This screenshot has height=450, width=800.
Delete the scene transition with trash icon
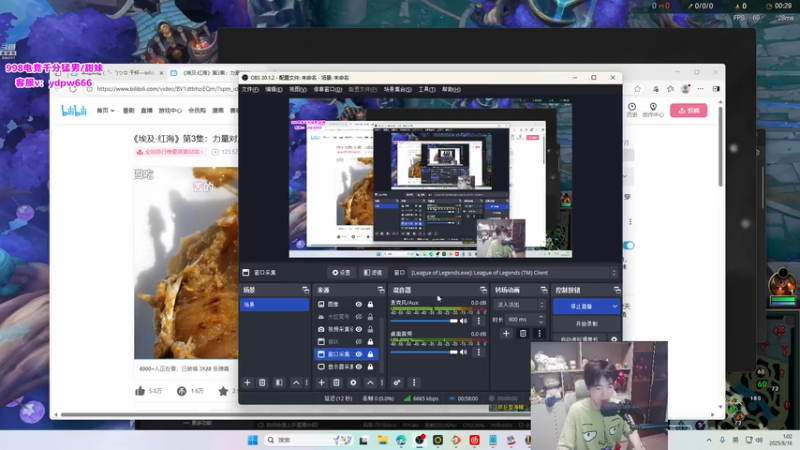click(523, 334)
